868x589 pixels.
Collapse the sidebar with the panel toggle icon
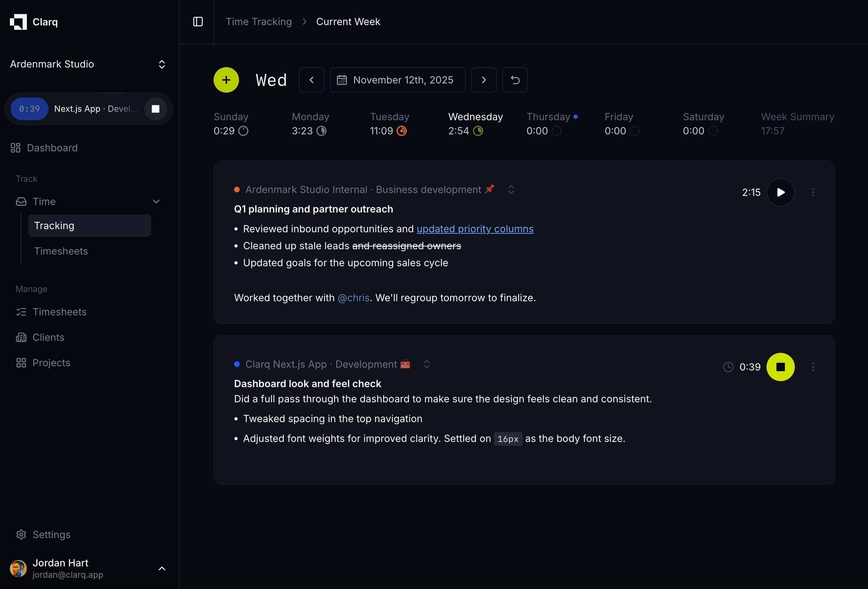click(197, 22)
